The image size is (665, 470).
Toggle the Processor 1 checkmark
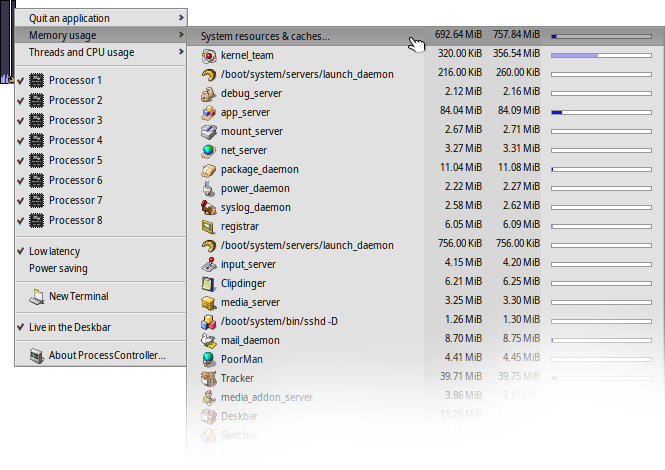coord(21,81)
